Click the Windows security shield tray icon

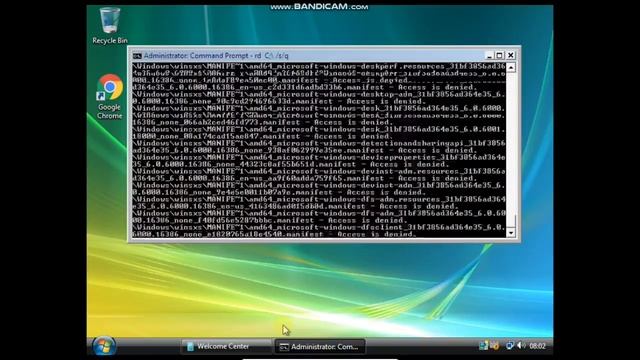click(495, 346)
